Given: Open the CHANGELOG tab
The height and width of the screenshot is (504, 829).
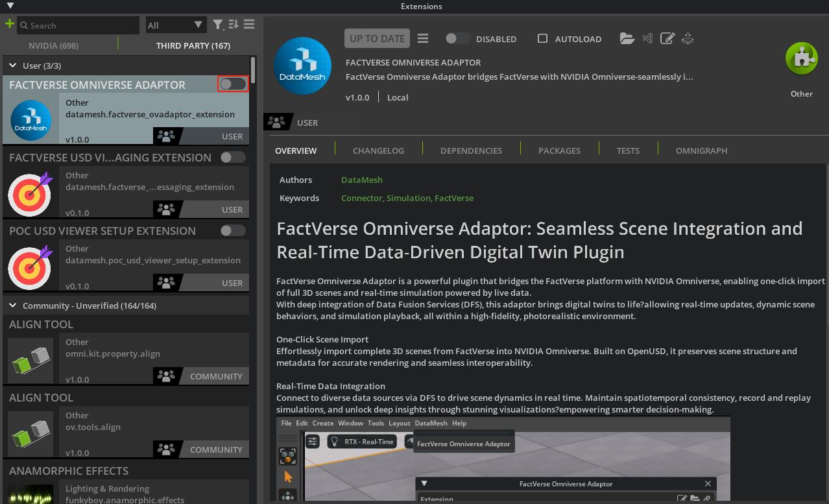Looking at the screenshot, I should coord(378,150).
